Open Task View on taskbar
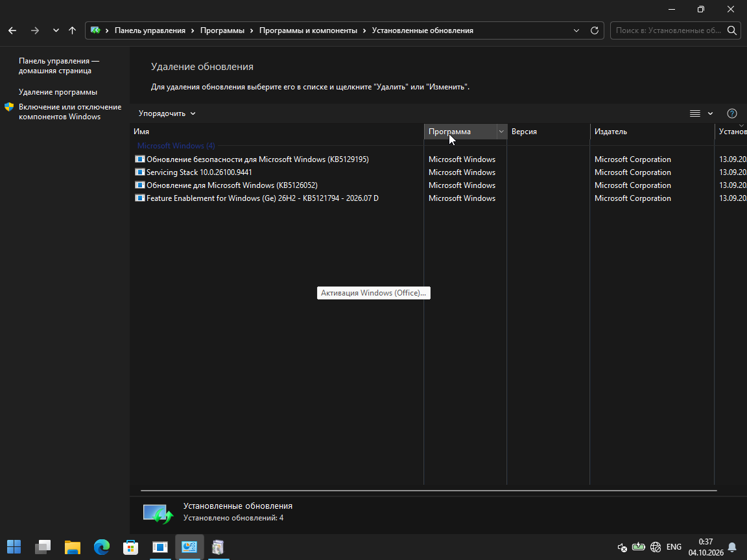Viewport: 747px width, 560px height. (43, 546)
